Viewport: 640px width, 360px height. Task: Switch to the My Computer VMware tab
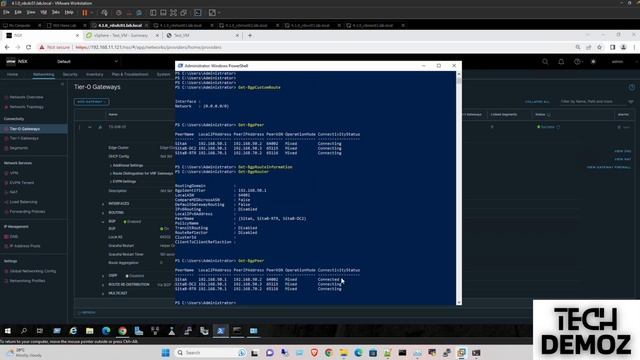click(20, 25)
